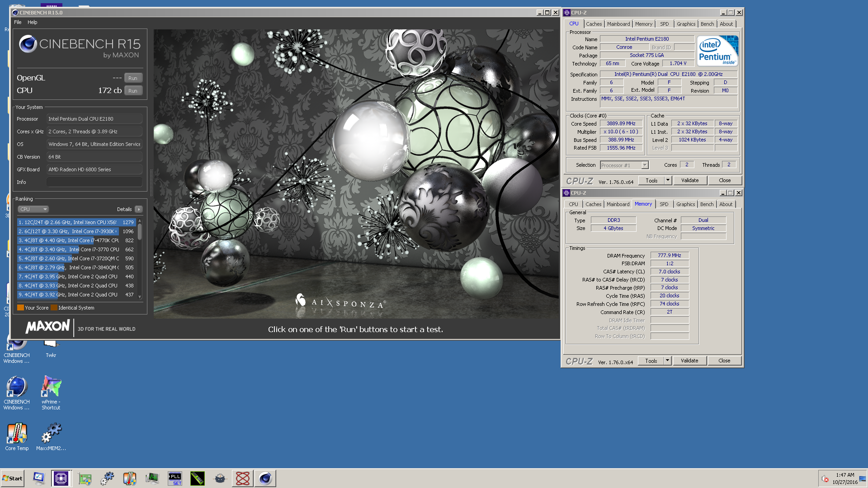Click the show desktop monitor tray icon
868x488 pixels.
click(x=863, y=479)
